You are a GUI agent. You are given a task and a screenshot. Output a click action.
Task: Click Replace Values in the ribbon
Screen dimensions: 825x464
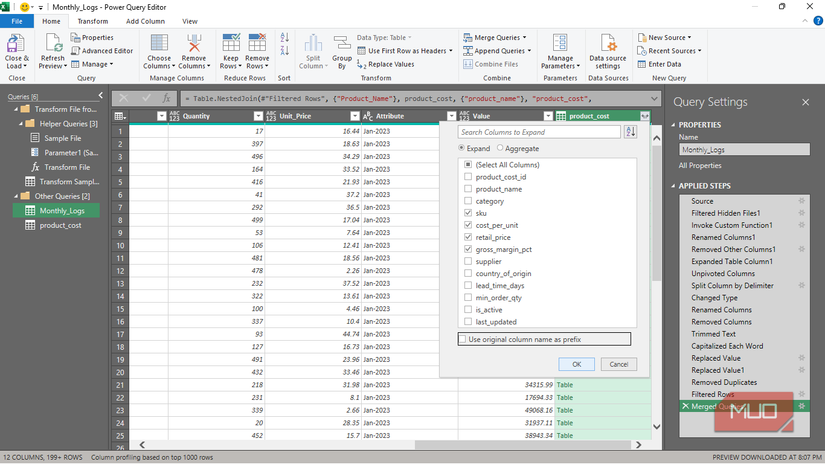[x=386, y=64]
